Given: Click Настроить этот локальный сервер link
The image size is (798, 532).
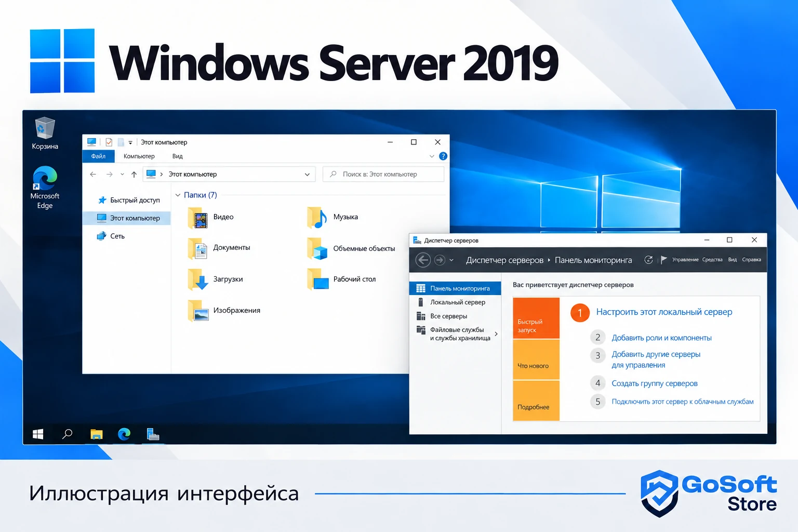Looking at the screenshot, I should point(664,312).
